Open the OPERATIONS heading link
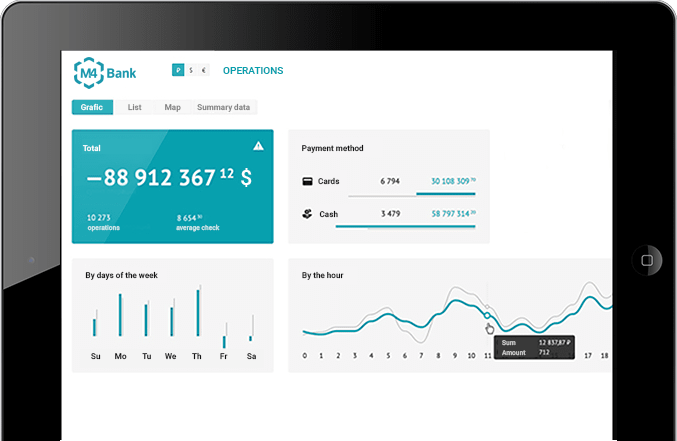The image size is (677, 441). pos(253,70)
